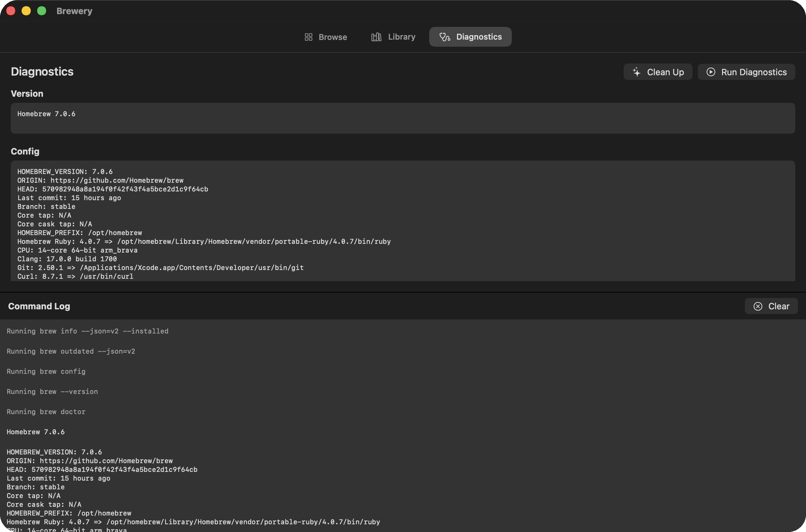Click 'Running brew doctor' log line

click(46, 412)
